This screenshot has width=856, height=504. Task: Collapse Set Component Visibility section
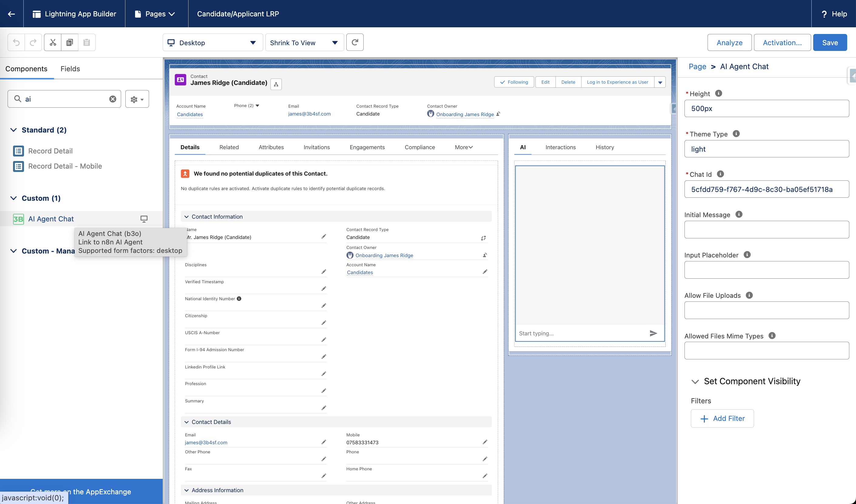coord(695,381)
